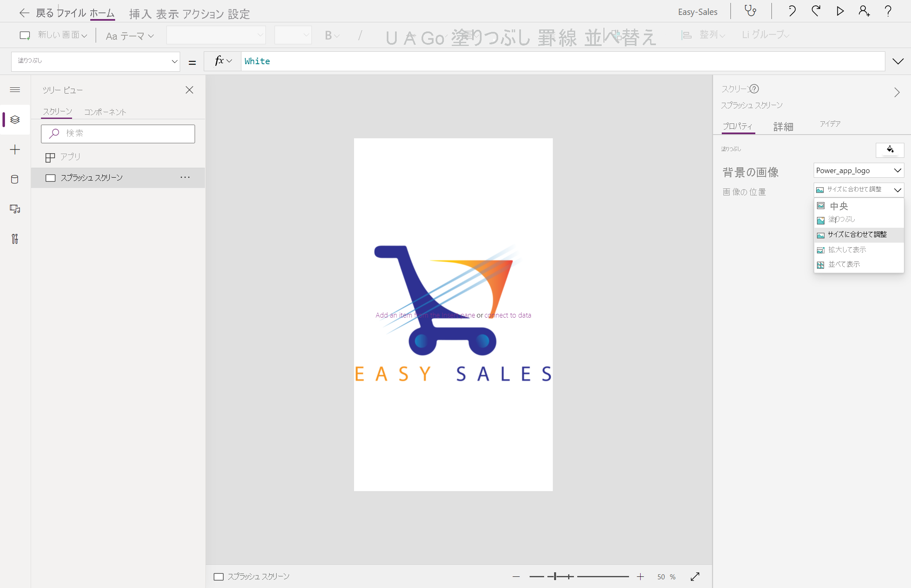Image resolution: width=911 pixels, height=588 pixels.
Task: Preview the app with Play icon
Action: [x=840, y=11]
